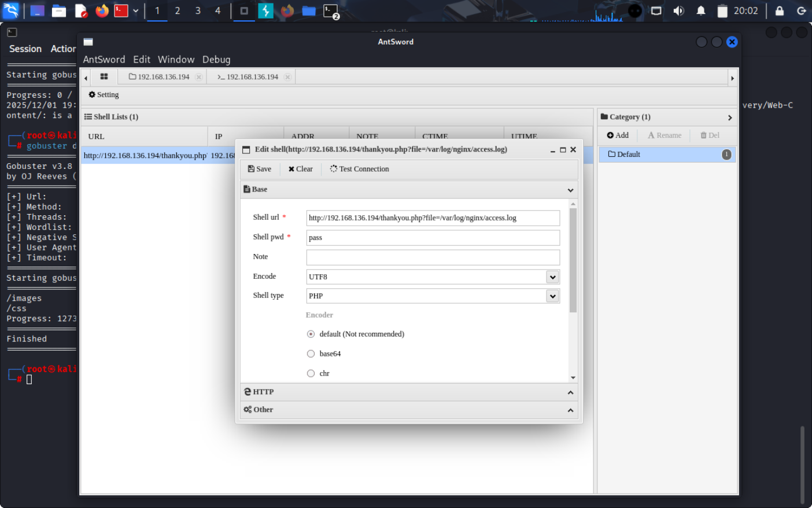
Task: Open the Window menu in AntSword
Action: (176, 60)
